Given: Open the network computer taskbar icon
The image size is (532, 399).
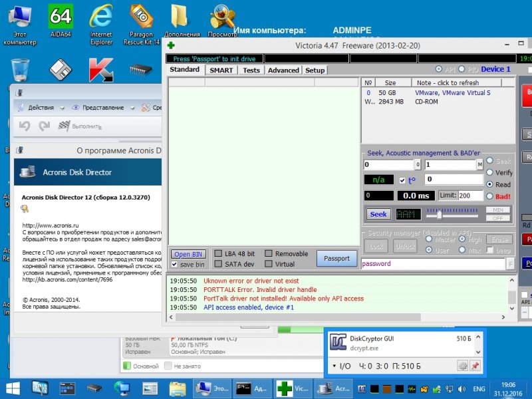Looking at the screenshot, I should tap(122, 388).
